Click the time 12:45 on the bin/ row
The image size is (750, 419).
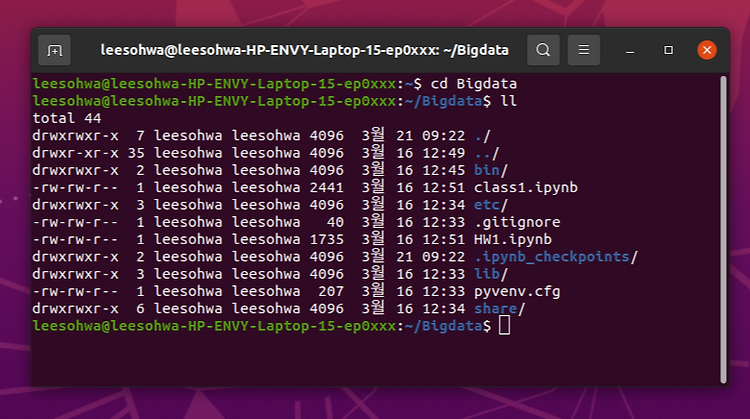click(x=443, y=170)
